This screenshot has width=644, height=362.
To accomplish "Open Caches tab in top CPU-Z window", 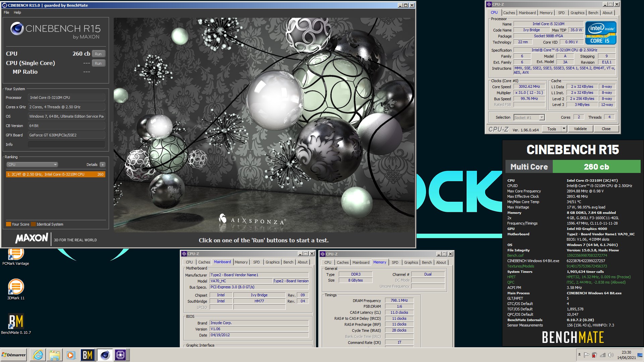I will 509,13.
